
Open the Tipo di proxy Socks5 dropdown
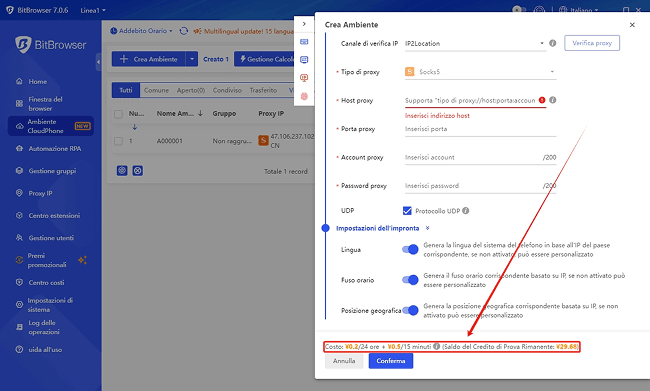point(480,72)
